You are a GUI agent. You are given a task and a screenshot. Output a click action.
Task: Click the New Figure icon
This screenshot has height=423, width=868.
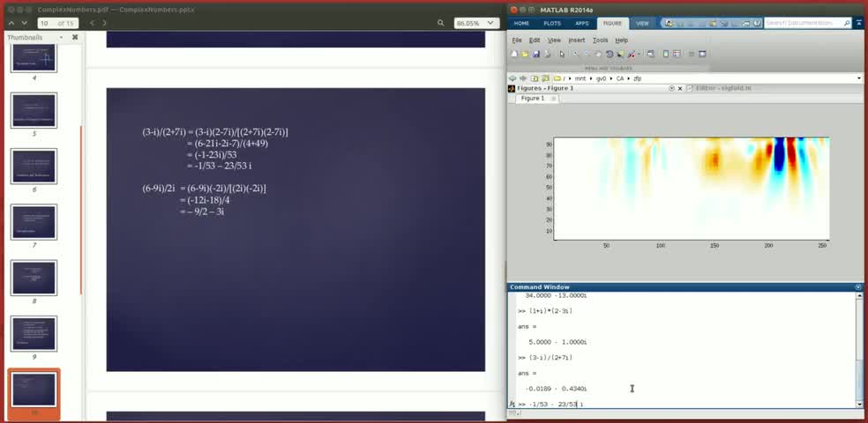(x=514, y=54)
